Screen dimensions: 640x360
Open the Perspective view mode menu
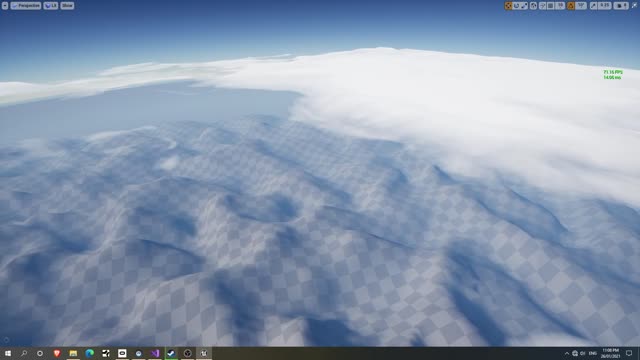(26, 6)
